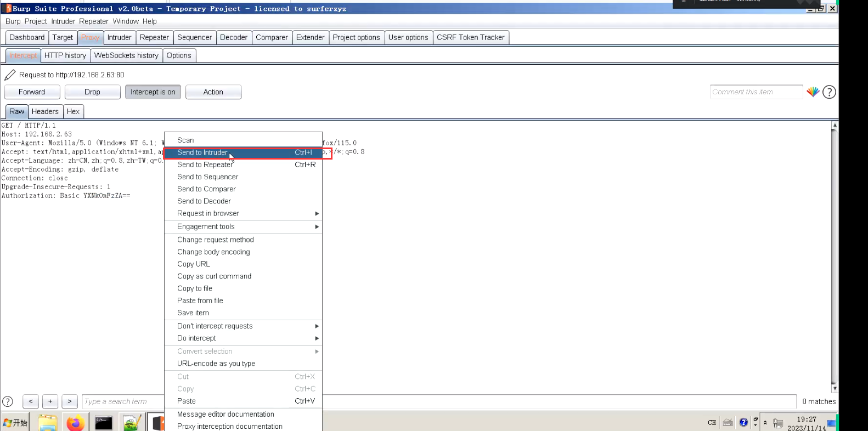Select Copy to file
The image size is (868, 431).
click(243, 288)
